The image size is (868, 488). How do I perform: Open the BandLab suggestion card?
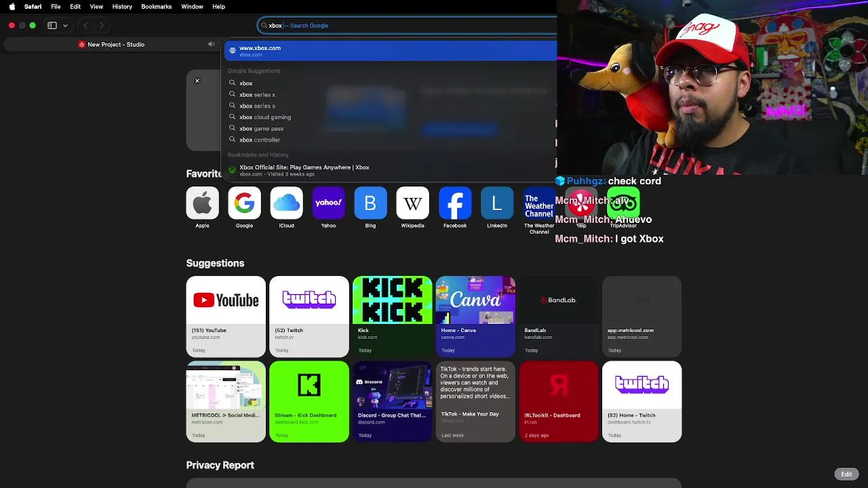[x=559, y=317]
